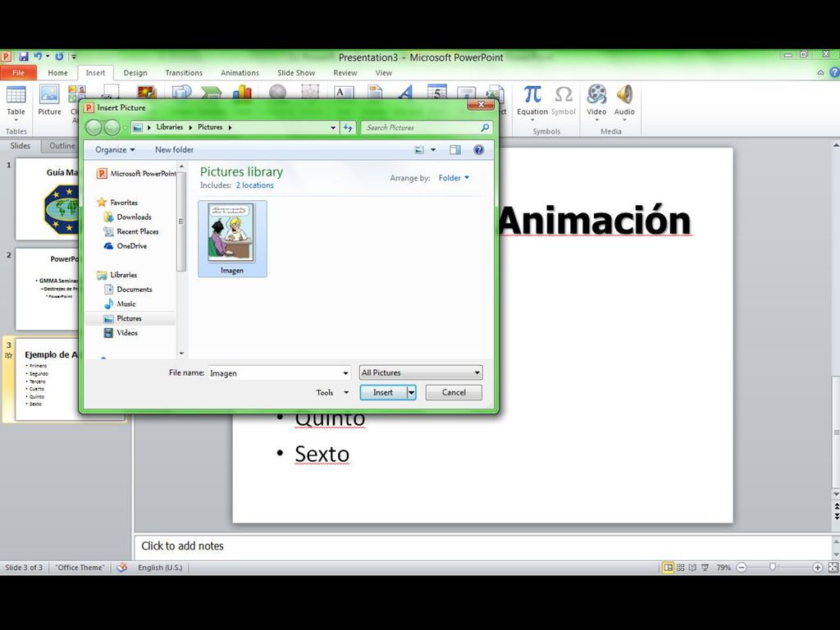Open the Customize Quick Access Toolbar arrow
The width and height of the screenshot is (840, 630).
coord(74,57)
